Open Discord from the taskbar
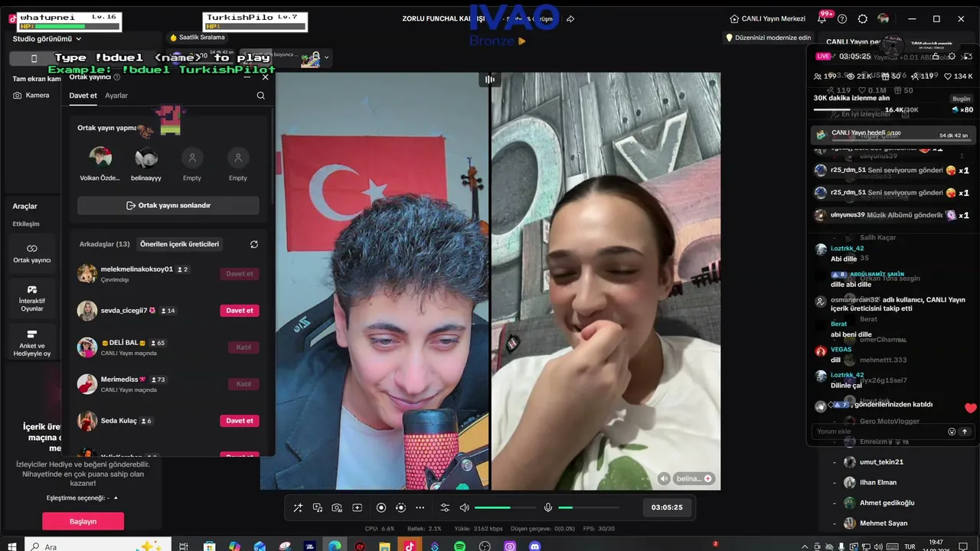This screenshot has width=980, height=551. (535, 546)
